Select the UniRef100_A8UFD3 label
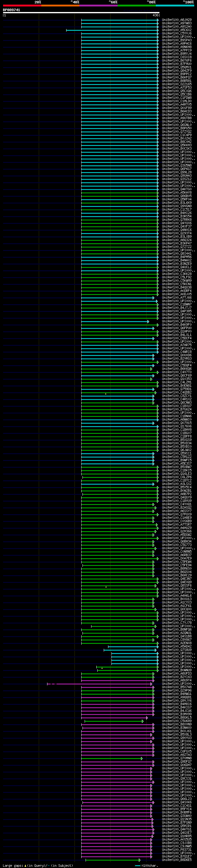This screenshot has height=868, width=197. [x=177, y=674]
